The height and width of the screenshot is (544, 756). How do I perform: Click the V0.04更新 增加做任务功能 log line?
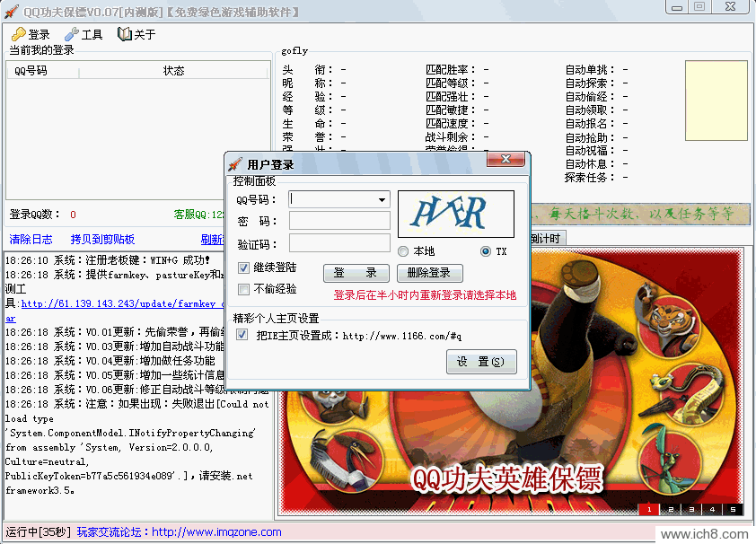(x=110, y=361)
